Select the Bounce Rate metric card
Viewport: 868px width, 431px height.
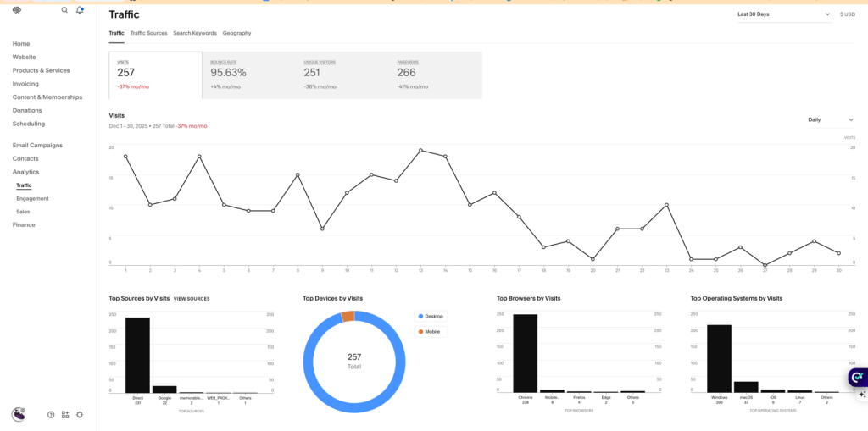coord(248,75)
